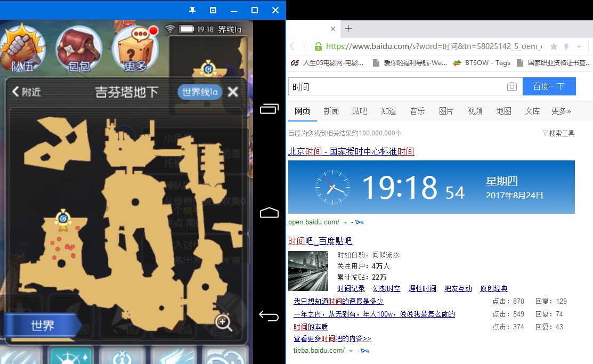Open the 世界 world map button
The width and height of the screenshot is (593, 364).
42,326
